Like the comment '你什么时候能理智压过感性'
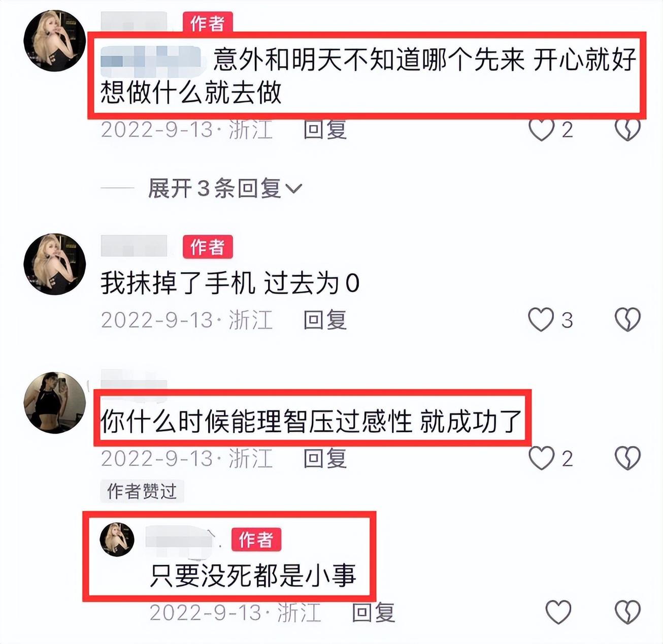This screenshot has height=644, width=663. click(x=541, y=458)
